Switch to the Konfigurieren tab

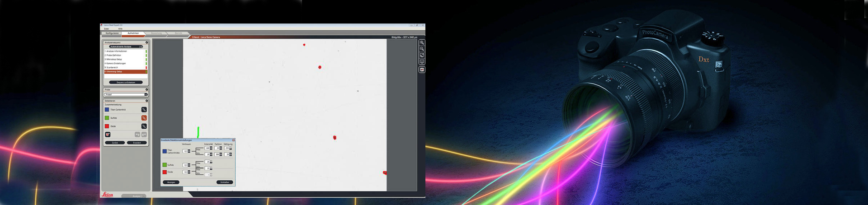pos(112,33)
